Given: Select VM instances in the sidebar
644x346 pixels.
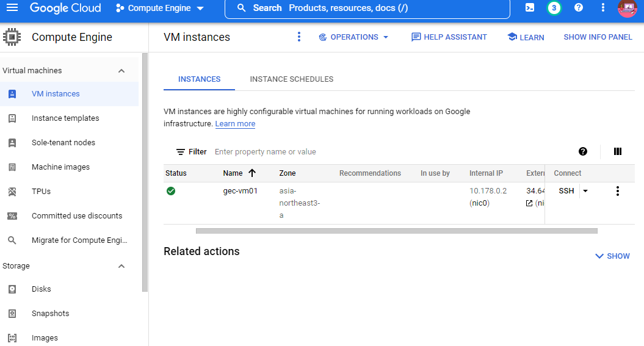Looking at the screenshot, I should (69, 94).
